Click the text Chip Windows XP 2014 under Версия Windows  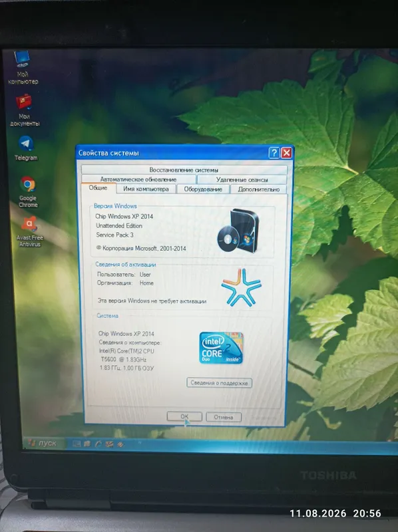[124, 217]
